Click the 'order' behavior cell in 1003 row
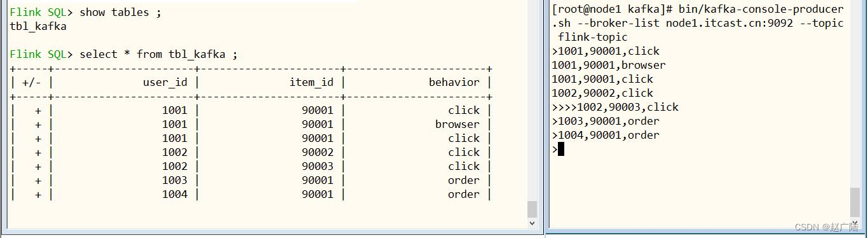Viewport: 868px width, 238px height. (x=464, y=180)
